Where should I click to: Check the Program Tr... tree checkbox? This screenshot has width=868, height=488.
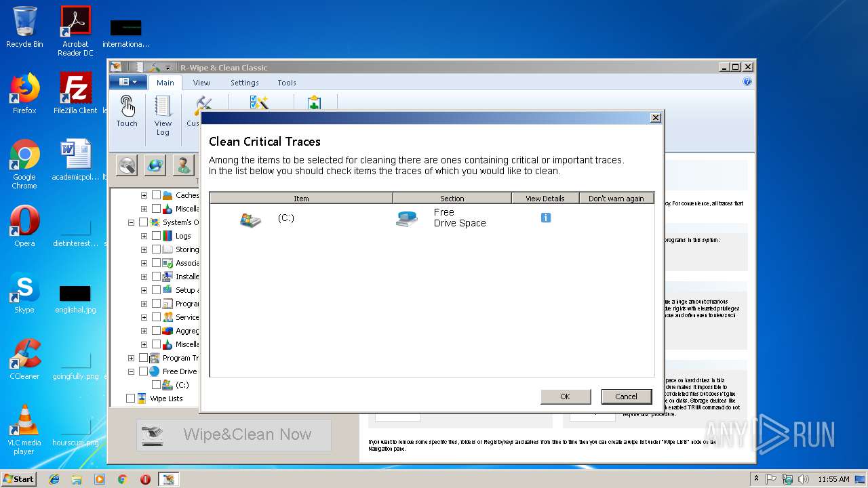click(x=143, y=358)
